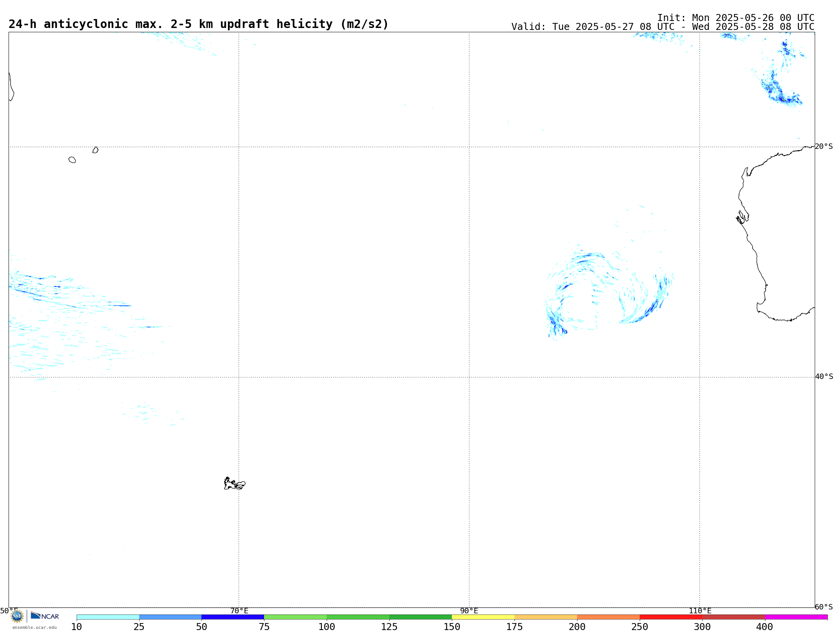Screen dimensions: 840x632
Task: Click the "Init: Mon 2025-05-26 00 UTC" text
Action: (x=736, y=18)
